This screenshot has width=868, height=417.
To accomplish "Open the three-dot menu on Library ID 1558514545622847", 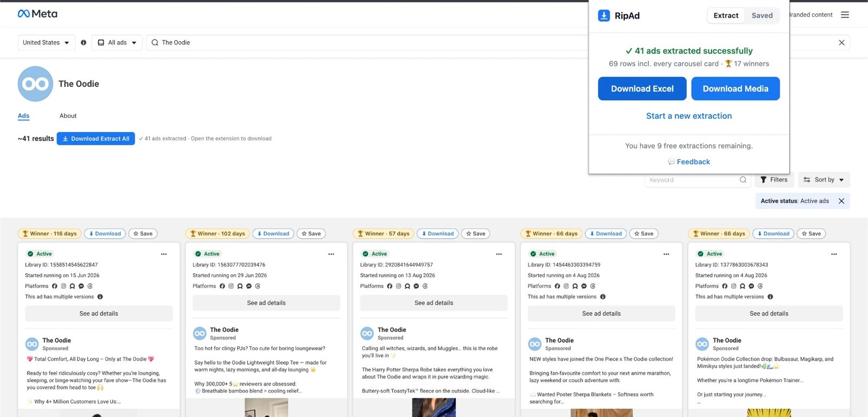I will coord(164,254).
